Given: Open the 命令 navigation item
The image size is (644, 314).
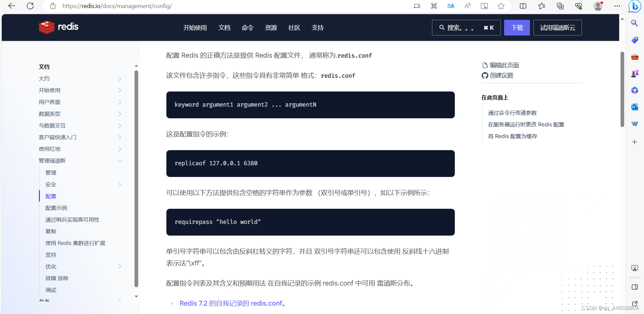Looking at the screenshot, I should [x=248, y=28].
